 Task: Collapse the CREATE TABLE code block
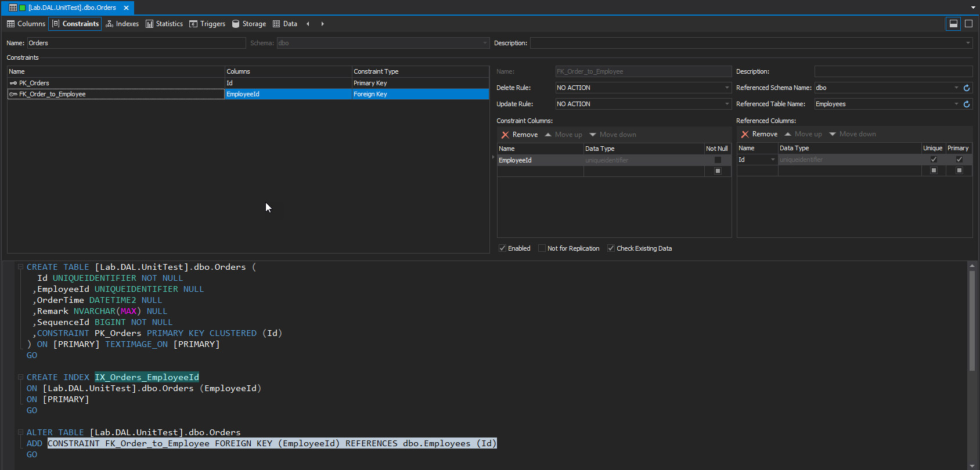coord(20,267)
